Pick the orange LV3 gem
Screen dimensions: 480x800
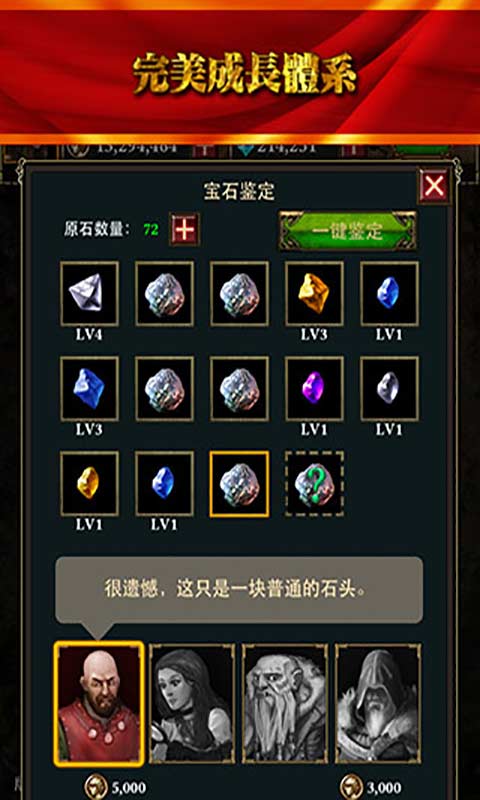point(314,294)
